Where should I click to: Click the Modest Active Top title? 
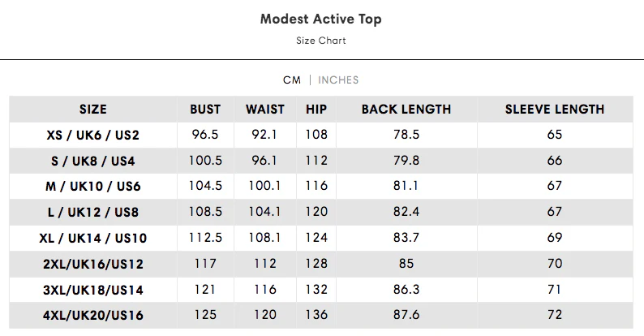click(321, 19)
